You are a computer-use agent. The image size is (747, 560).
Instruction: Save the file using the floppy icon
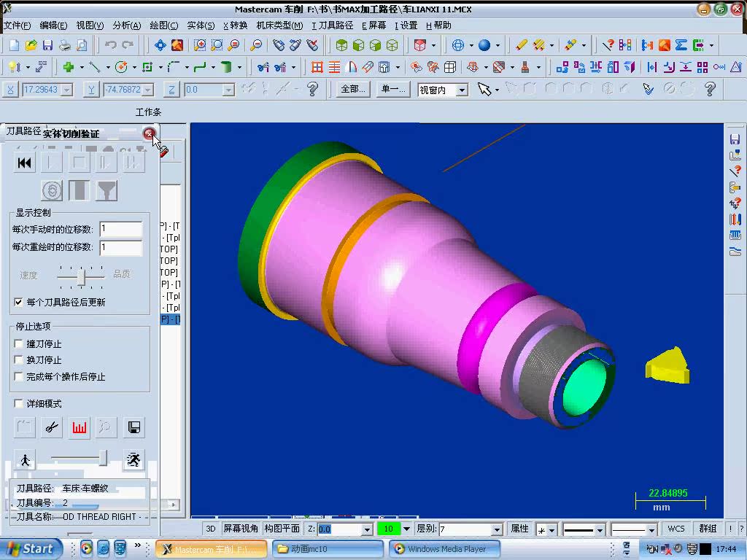(47, 45)
